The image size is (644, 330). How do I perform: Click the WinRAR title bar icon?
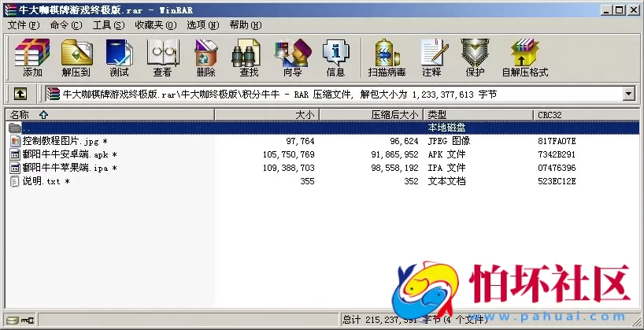point(10,10)
